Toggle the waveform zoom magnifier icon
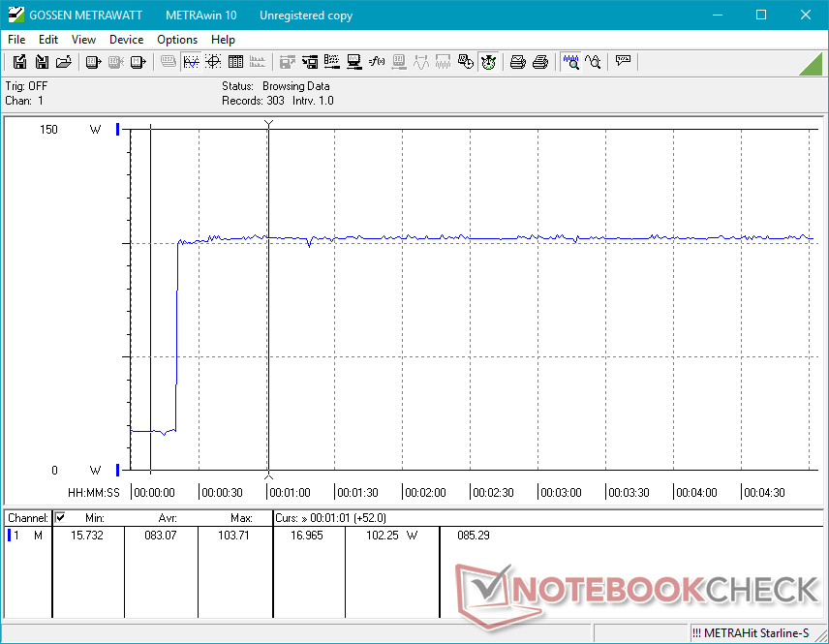The width and height of the screenshot is (829, 644). (571, 62)
